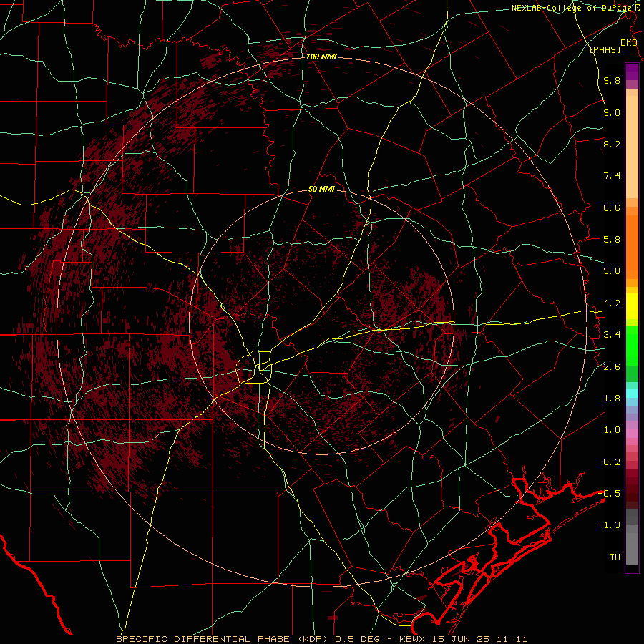Click the cyan segment of the color bar
Image resolution: width=644 pixels, height=644 pixels.
[x=632, y=394]
